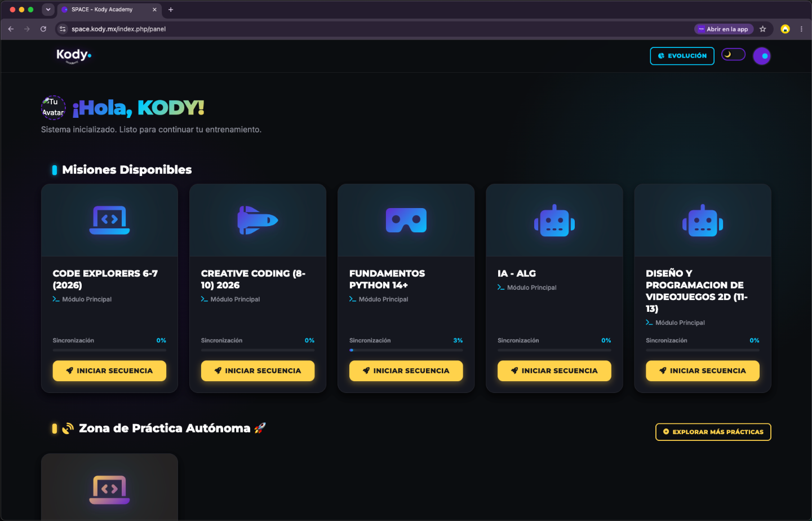Start sequence for Diseño y Programación de Videojuegos 2D
812x521 pixels.
pos(703,370)
